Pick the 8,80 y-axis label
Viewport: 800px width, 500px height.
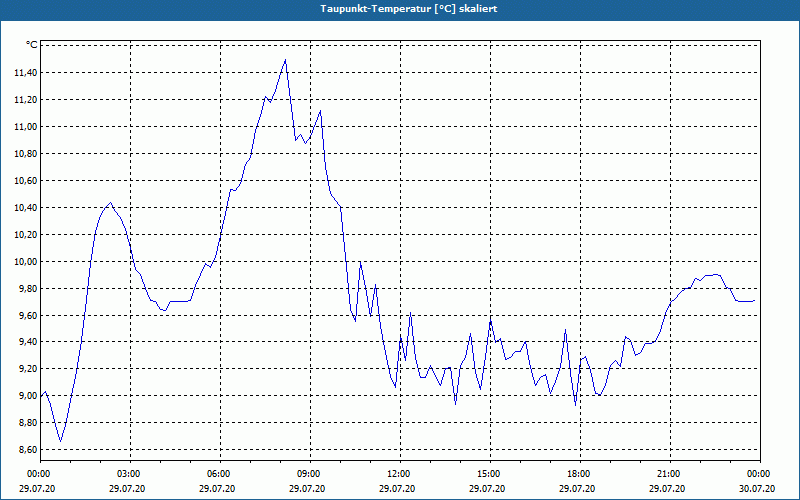[28, 423]
